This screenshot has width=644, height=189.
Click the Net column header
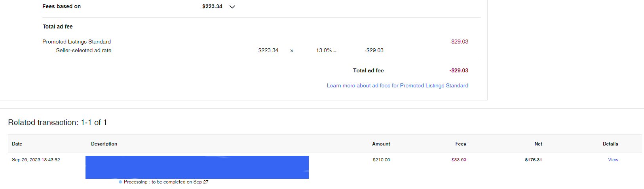(x=538, y=144)
